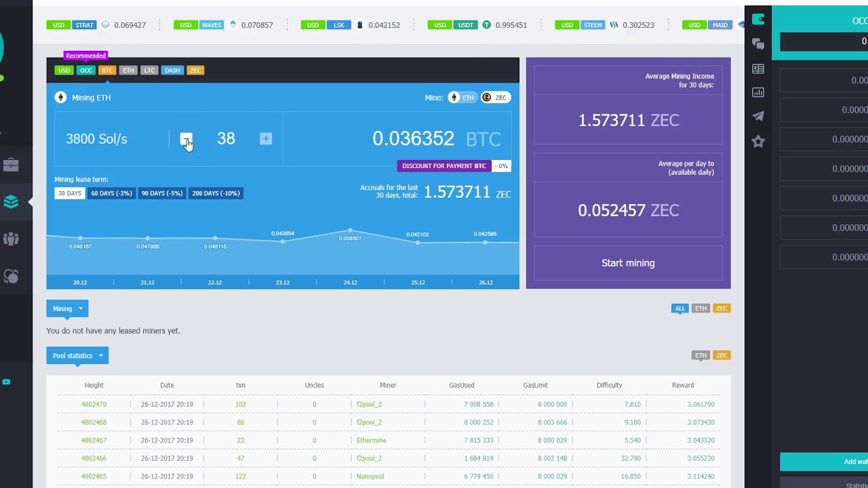Select OCC payment currency tab
The width and height of the screenshot is (868, 488).
tap(85, 70)
